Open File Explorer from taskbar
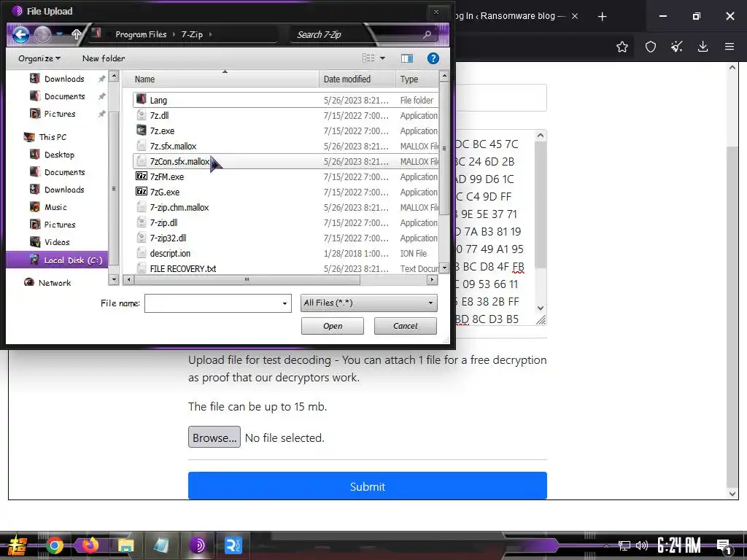 coord(125,545)
